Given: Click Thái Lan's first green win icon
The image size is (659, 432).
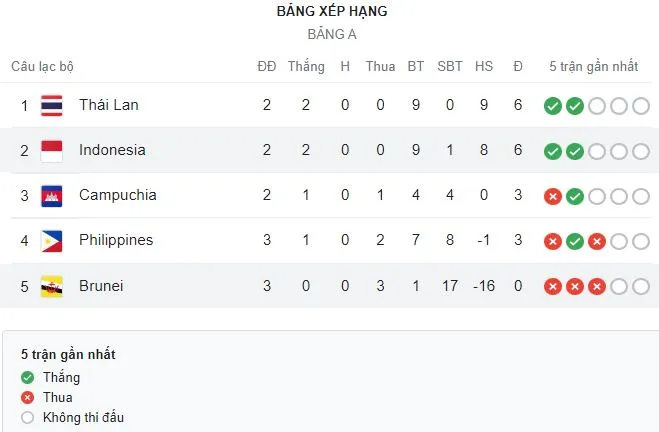Looking at the screenshot, I should [552, 106].
